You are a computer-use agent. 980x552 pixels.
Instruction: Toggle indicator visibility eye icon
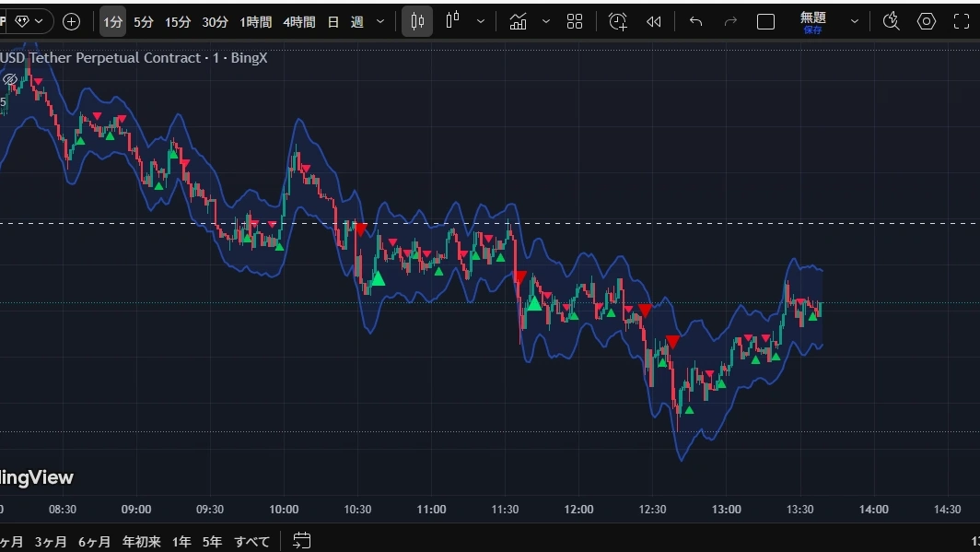tap(10, 80)
